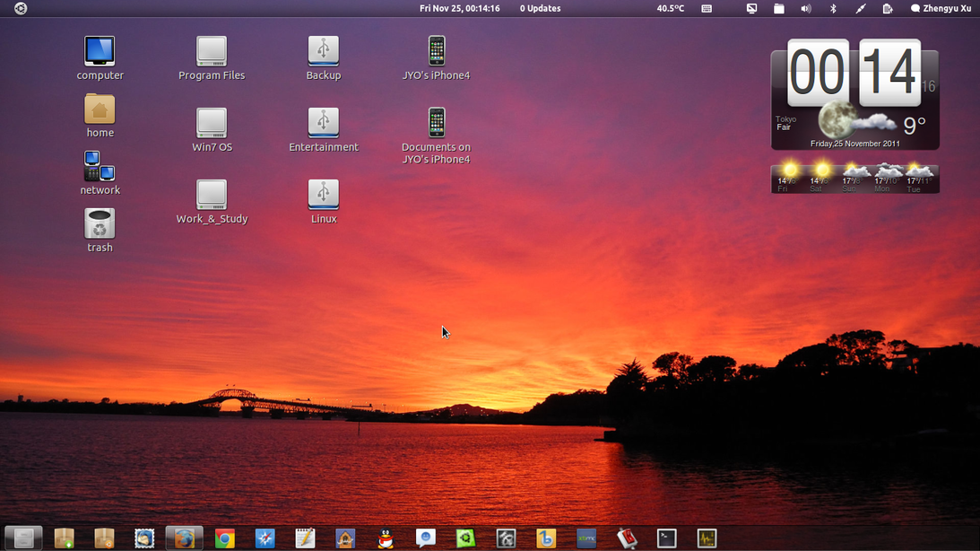Open the volume sound indicator
980x551 pixels.
click(x=805, y=8)
